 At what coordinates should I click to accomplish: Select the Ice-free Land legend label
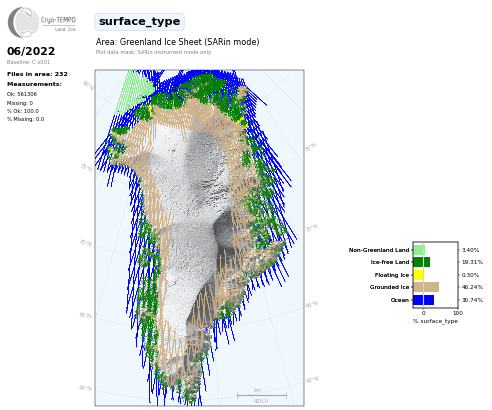(x=390, y=262)
